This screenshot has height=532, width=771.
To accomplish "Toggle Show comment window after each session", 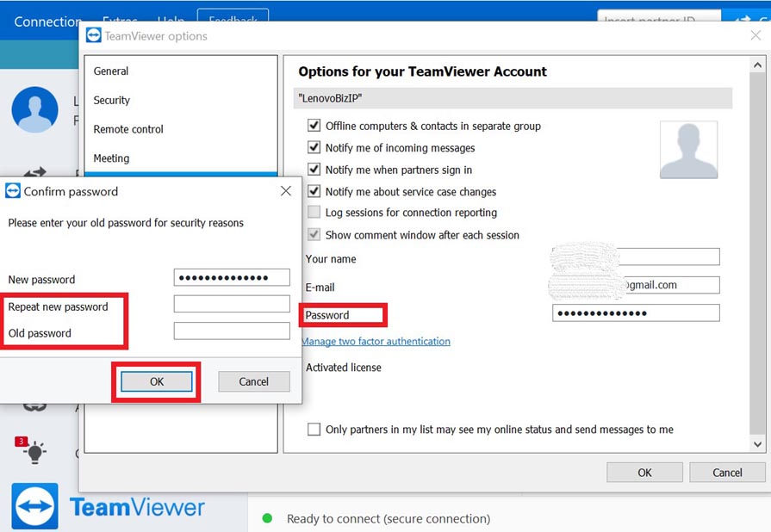I will (x=314, y=234).
